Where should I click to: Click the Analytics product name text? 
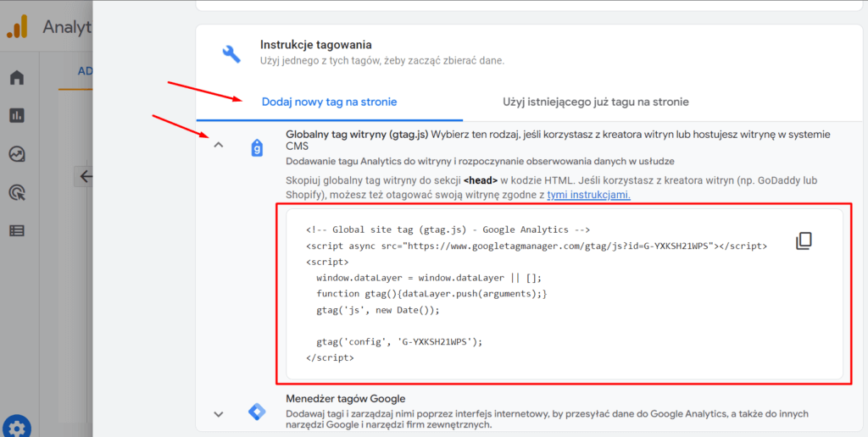point(67,26)
